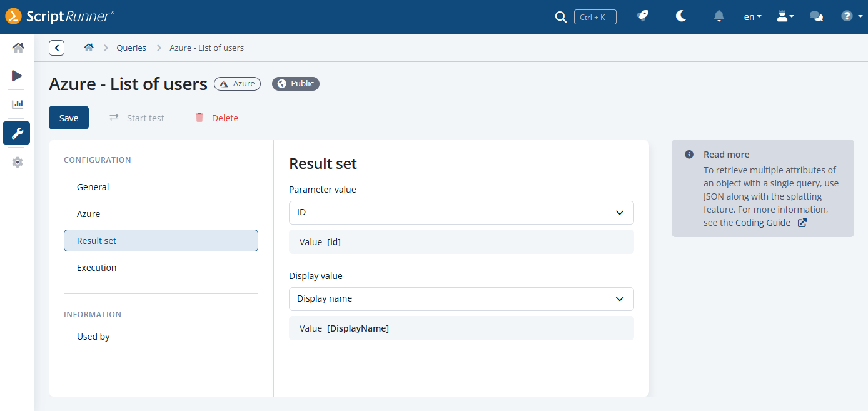The height and width of the screenshot is (411, 868).
Task: Open the user account menu
Action: 785,17
